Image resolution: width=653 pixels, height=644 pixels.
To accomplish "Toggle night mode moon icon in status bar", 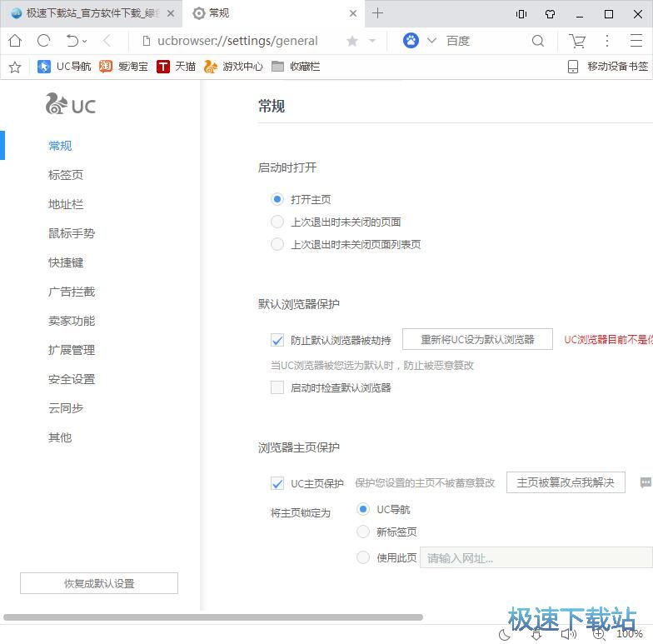I will point(505,635).
